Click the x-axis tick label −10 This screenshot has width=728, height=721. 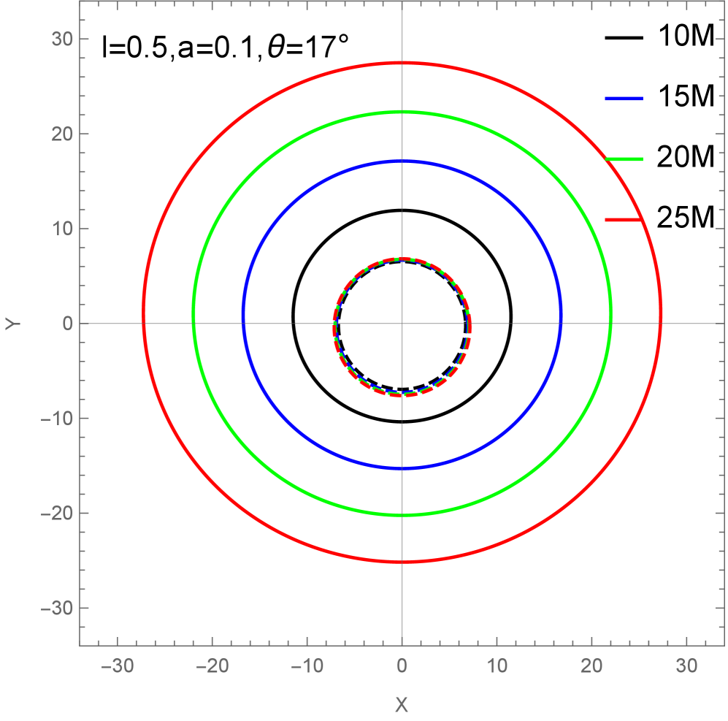pyautogui.click(x=307, y=665)
